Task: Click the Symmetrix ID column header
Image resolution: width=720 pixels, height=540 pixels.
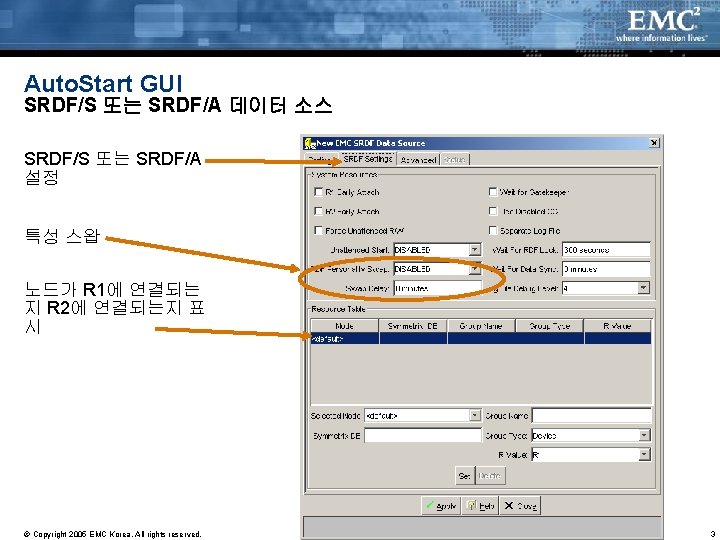Action: tap(412, 326)
